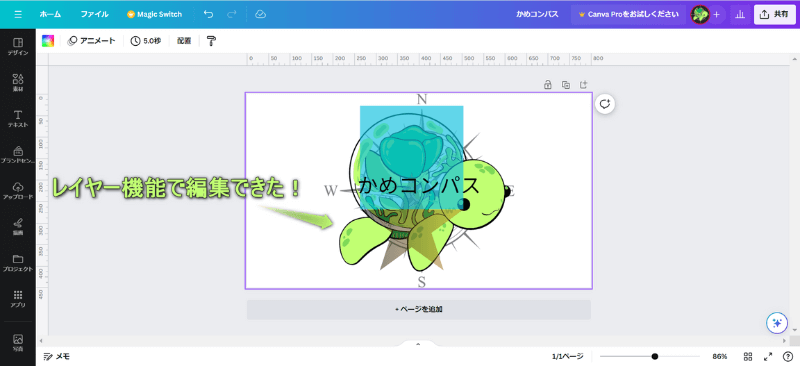Open the background color swatch
The height and width of the screenshot is (366, 800).
point(48,41)
